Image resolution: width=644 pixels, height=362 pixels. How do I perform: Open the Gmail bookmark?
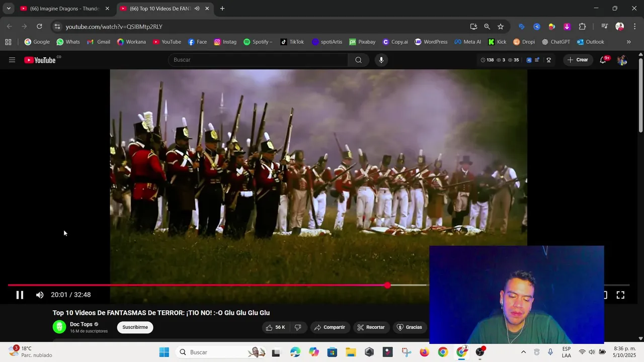tap(99, 42)
